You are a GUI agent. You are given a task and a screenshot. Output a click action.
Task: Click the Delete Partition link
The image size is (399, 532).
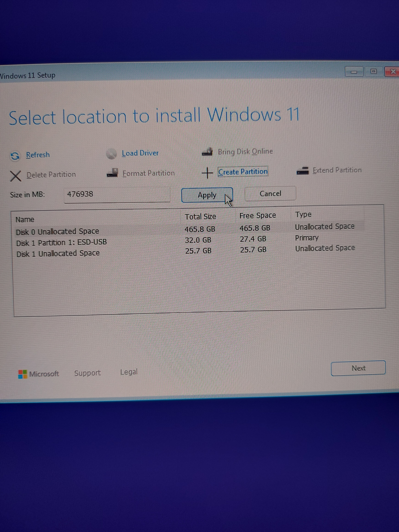(51, 174)
